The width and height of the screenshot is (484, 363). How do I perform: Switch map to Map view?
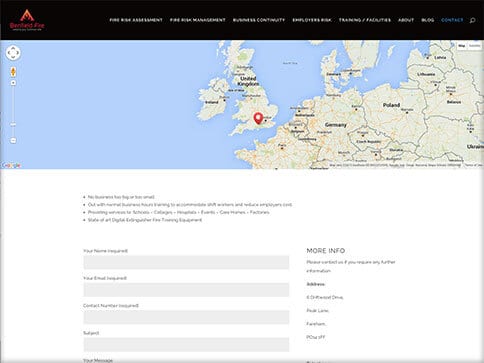[462, 46]
